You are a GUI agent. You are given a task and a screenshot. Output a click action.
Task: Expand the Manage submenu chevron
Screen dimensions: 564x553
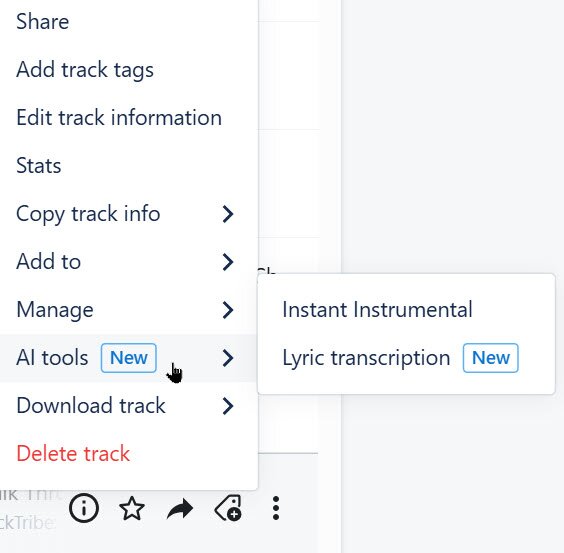click(x=228, y=310)
